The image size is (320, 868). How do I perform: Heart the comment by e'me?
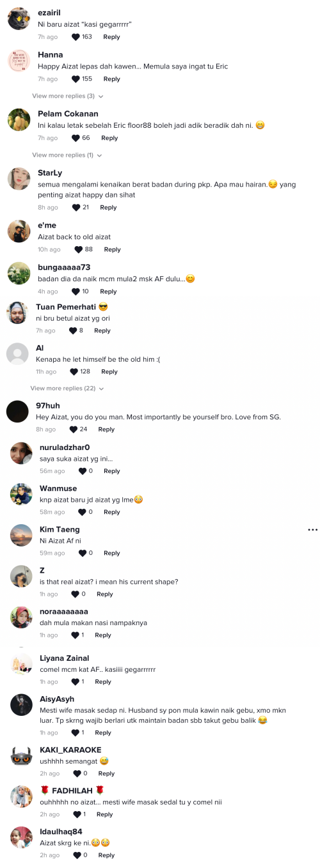click(x=79, y=250)
